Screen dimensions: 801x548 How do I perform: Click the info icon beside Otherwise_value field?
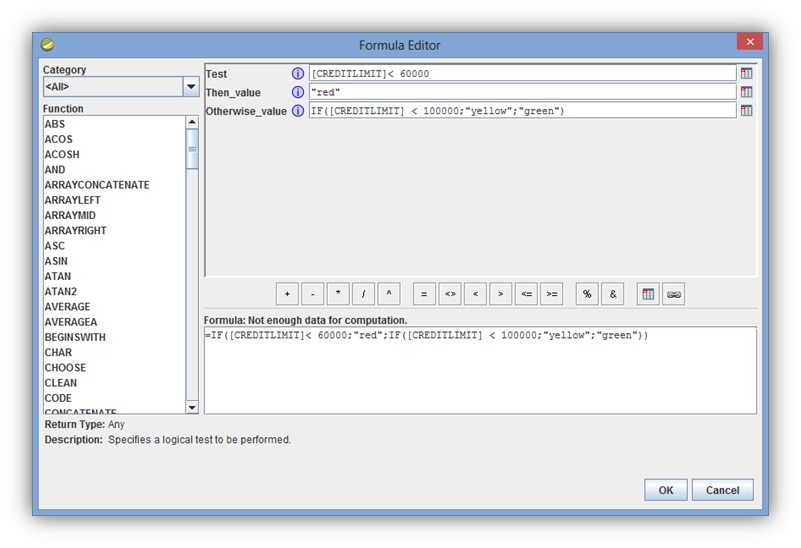(297, 111)
